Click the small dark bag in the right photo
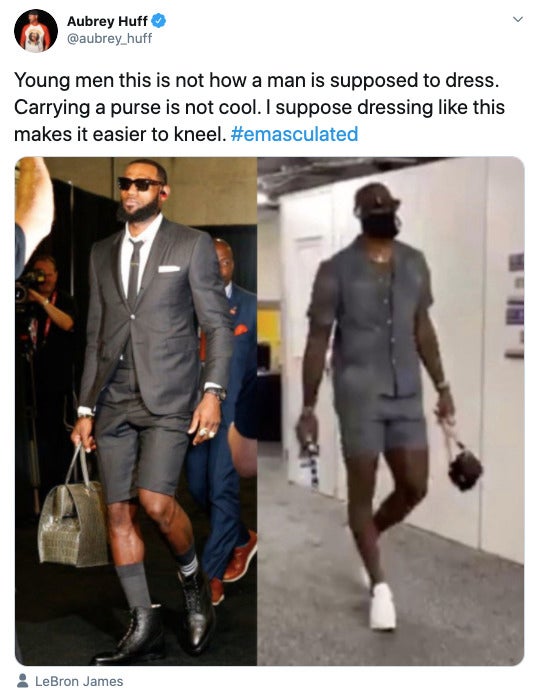This screenshot has width=536, height=694. click(463, 468)
